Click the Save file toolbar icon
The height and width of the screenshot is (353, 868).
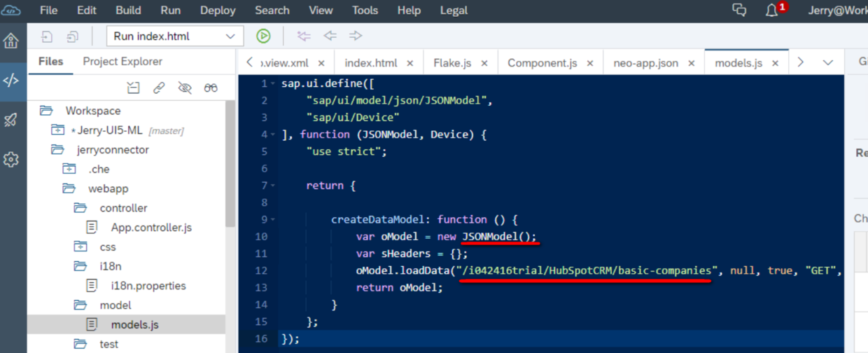(x=47, y=36)
